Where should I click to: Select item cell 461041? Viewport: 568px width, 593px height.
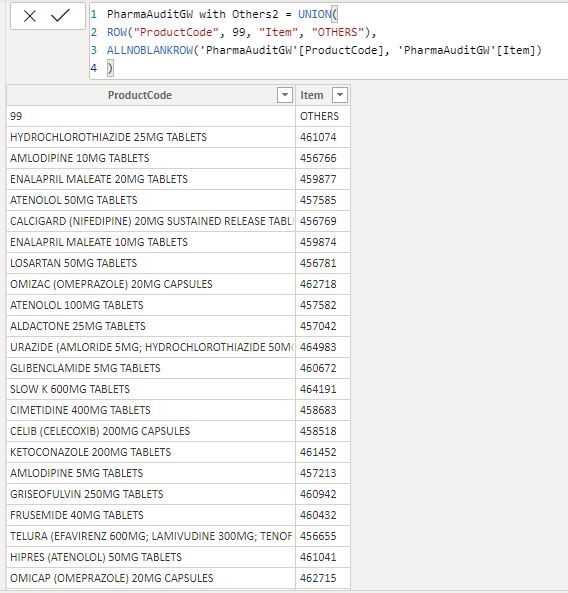(323, 557)
